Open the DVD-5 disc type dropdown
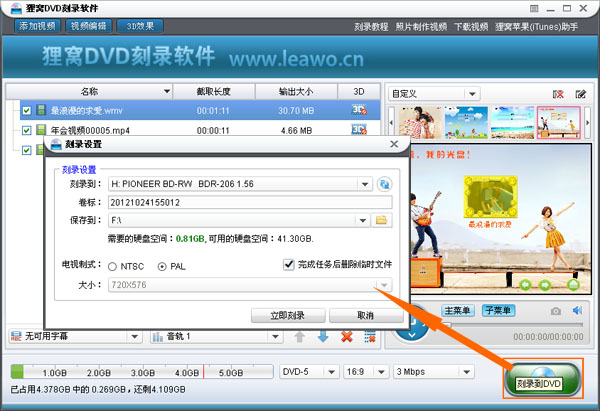 [331, 372]
